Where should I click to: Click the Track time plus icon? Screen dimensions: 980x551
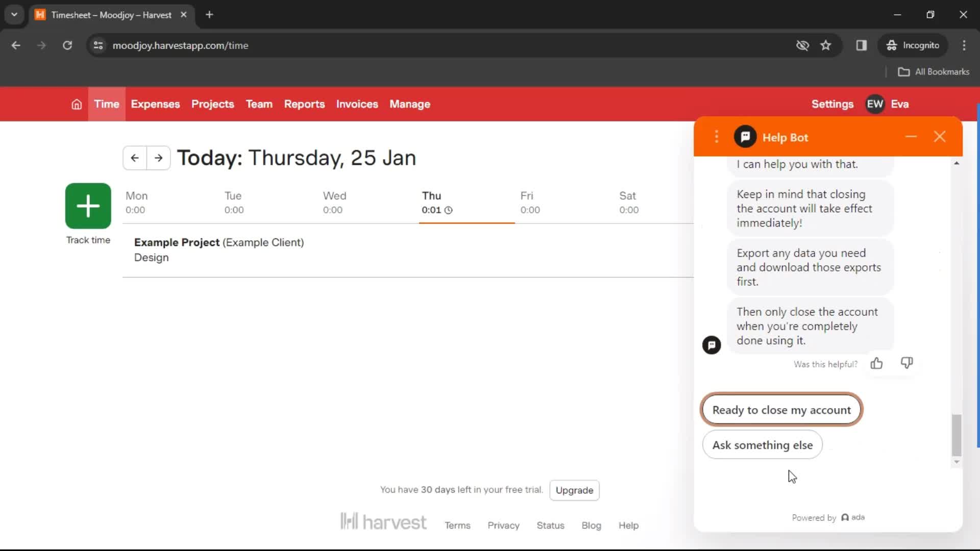[88, 205]
